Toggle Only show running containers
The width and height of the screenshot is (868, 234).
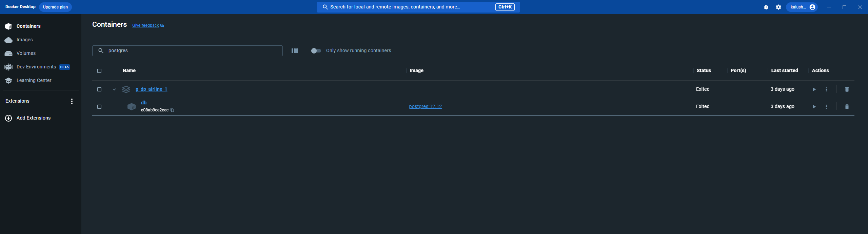pos(316,51)
